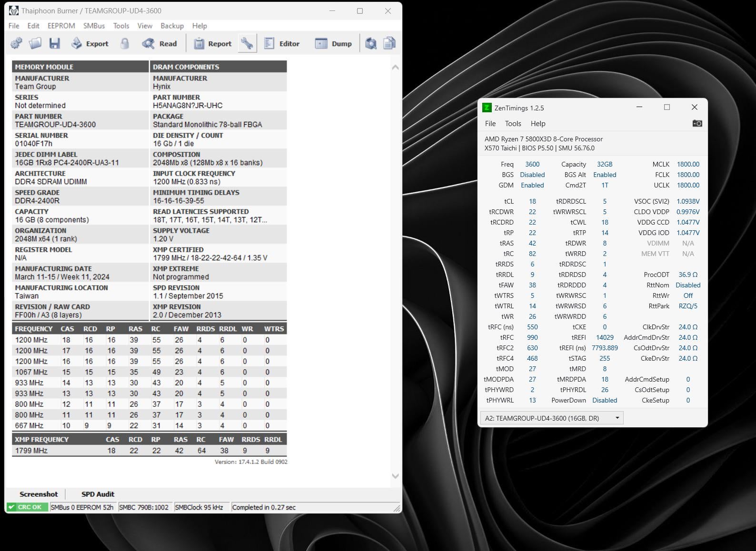Switch to the Dump view in the toolbar
This screenshot has height=551, width=756.
[333, 43]
